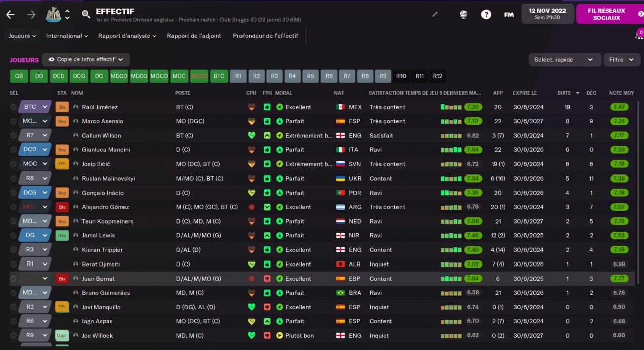Select the R12 substitute slot
The image size is (644, 350).
(438, 76)
